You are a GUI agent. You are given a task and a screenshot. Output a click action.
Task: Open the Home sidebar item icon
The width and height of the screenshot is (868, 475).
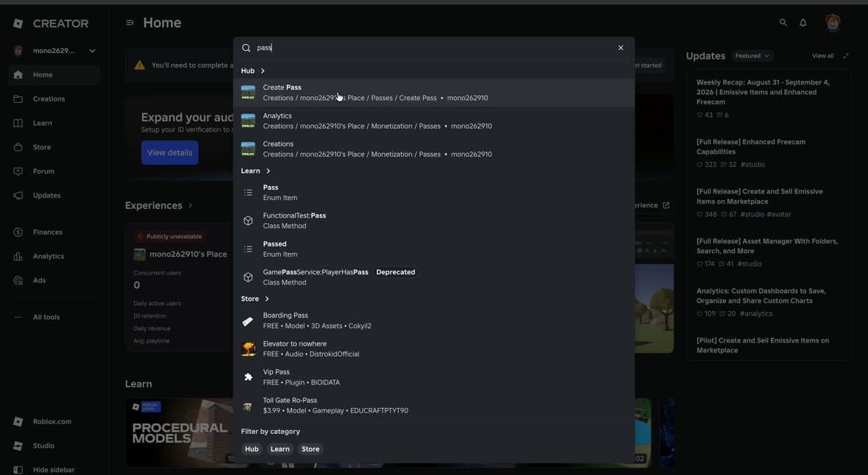[18, 75]
